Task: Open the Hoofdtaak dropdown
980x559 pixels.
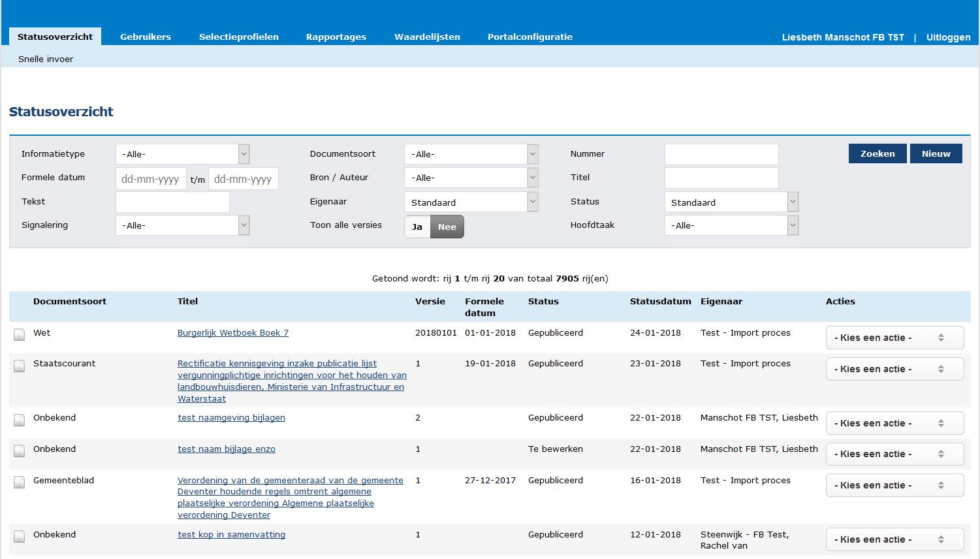Action: point(731,225)
